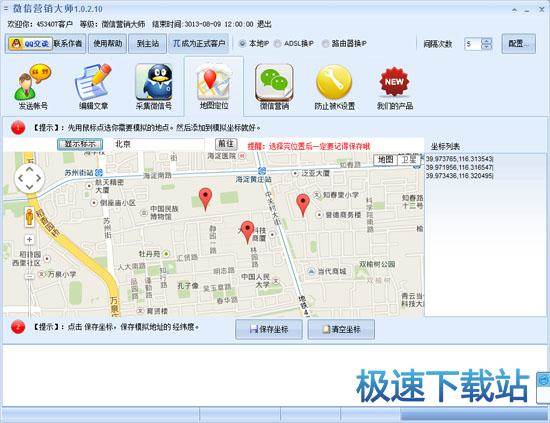Click the 海淀医院 hospital icon
550x423 pixels.
point(242,156)
